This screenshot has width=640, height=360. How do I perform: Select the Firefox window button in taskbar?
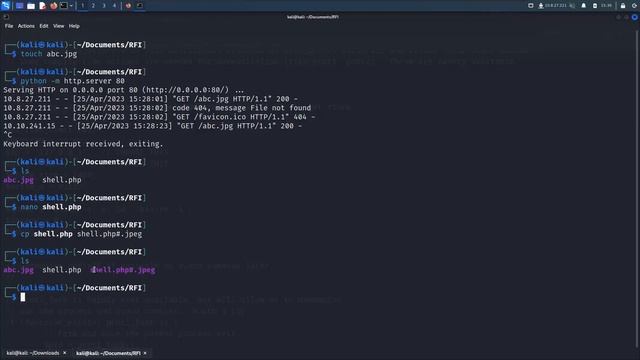128,6
